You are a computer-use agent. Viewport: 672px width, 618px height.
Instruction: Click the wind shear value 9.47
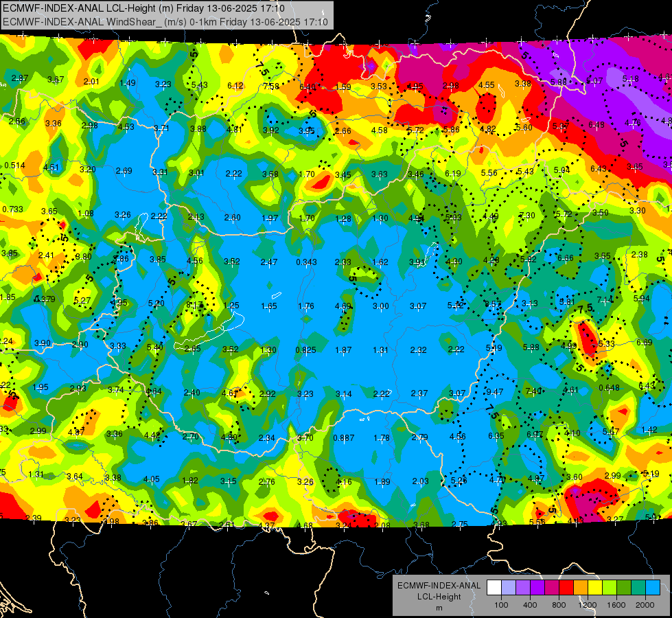click(495, 391)
